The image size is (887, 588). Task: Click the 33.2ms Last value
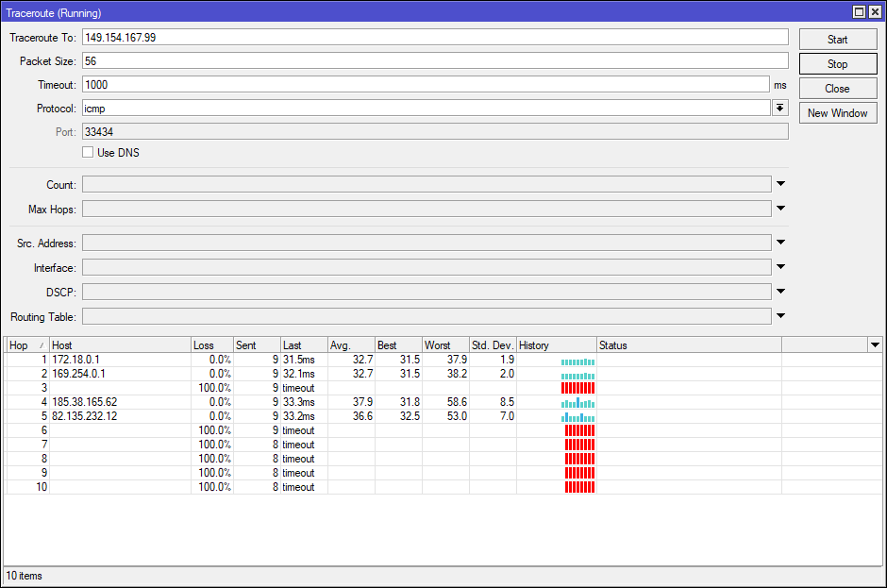pos(299,416)
